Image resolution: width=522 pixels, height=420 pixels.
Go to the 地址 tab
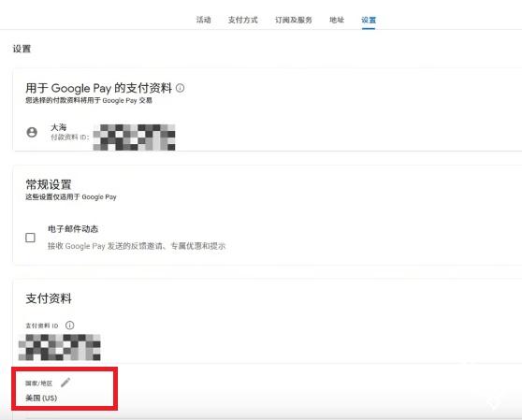tap(337, 20)
